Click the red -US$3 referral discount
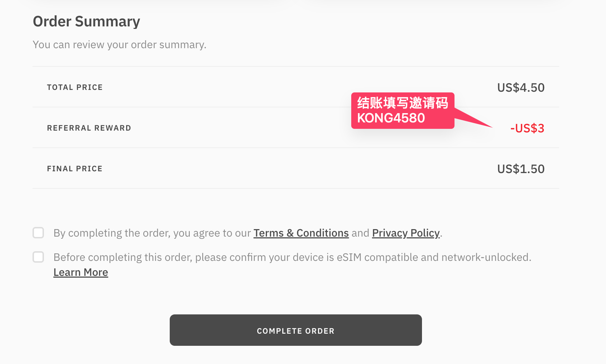This screenshot has height=364, width=606. (x=527, y=128)
